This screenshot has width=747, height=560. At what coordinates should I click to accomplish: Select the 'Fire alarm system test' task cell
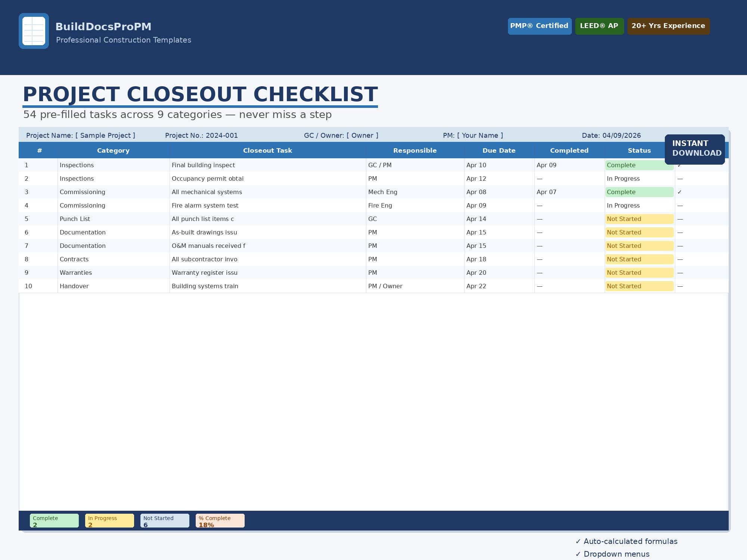point(268,205)
